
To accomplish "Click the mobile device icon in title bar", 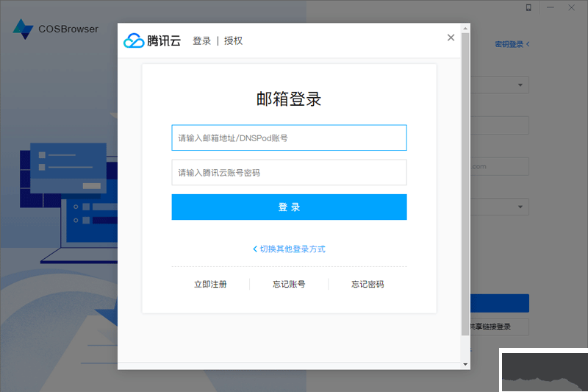I will pos(528,7).
